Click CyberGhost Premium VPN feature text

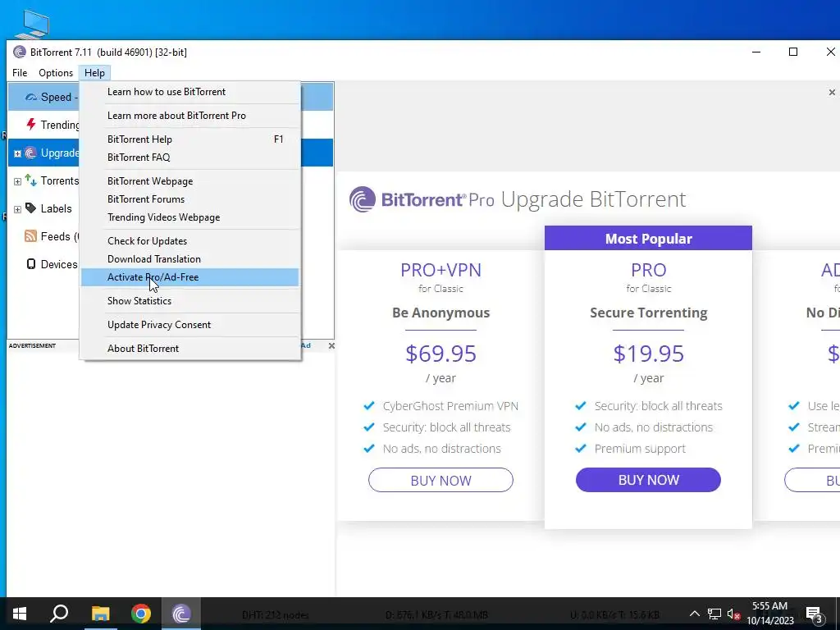tap(450, 406)
